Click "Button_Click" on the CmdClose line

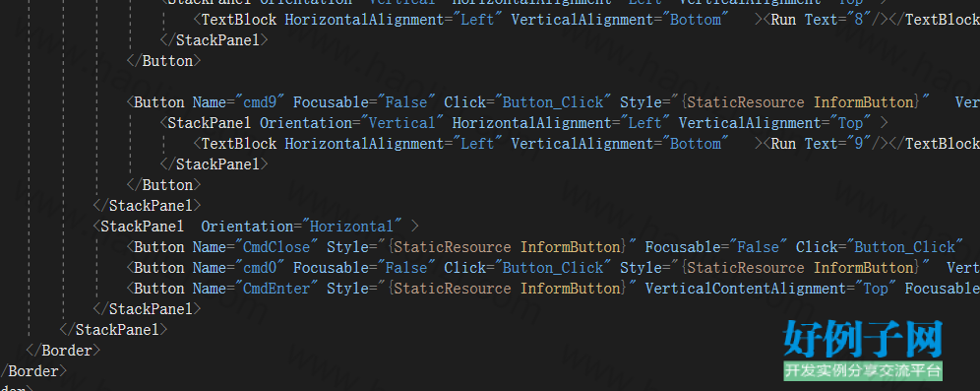[904, 247]
